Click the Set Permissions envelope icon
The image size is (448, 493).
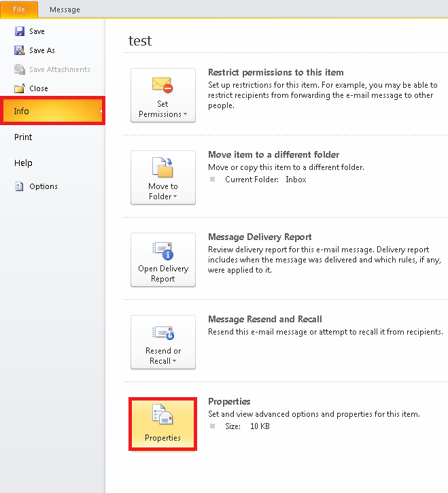coord(162,85)
